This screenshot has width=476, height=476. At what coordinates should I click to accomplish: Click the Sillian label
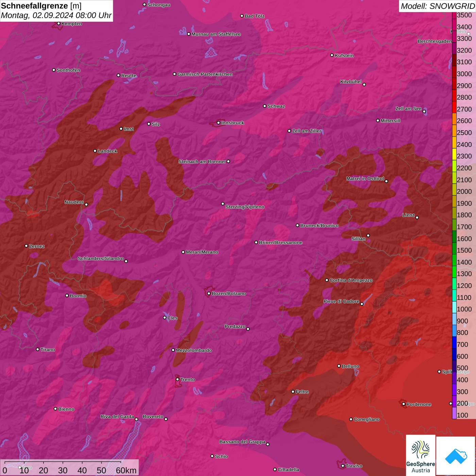358,239
